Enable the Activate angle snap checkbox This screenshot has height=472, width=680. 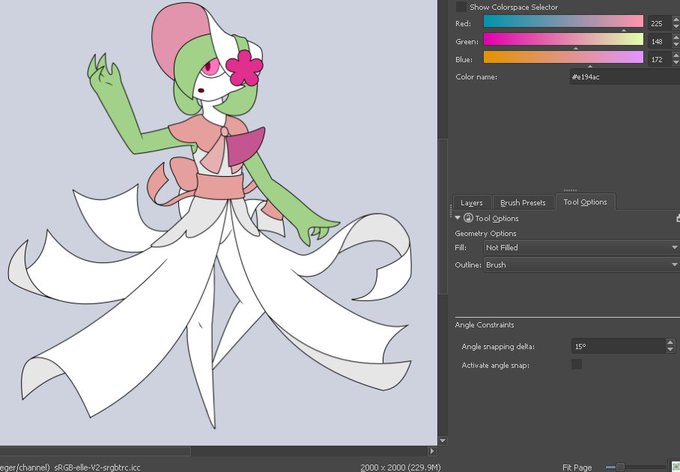click(x=577, y=364)
